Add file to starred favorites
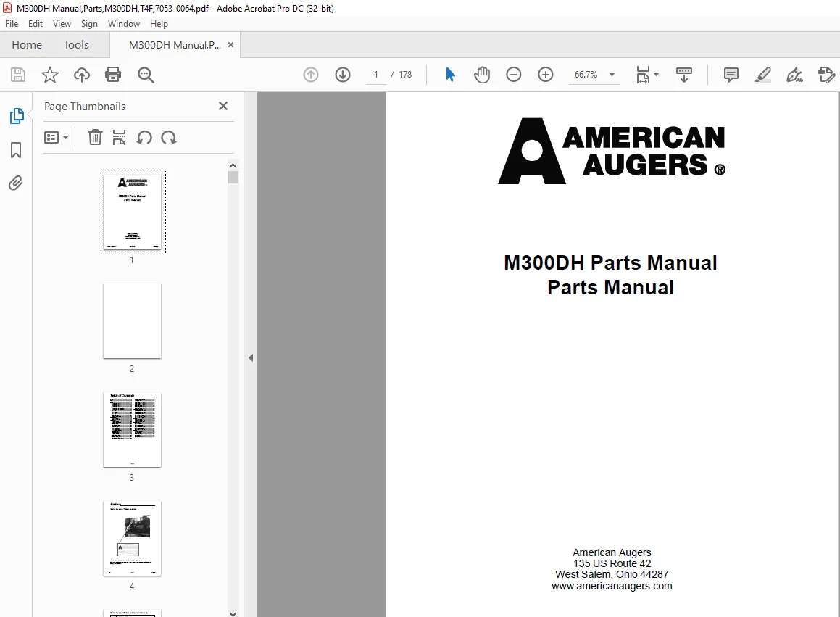The width and height of the screenshot is (840, 617). point(50,75)
